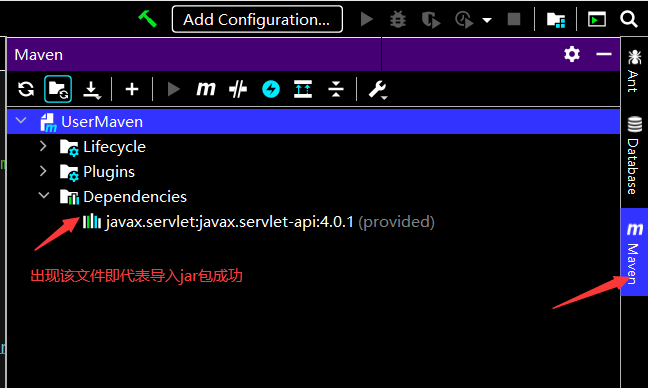
Task: Click the Maven panel title
Action: pos(39,55)
